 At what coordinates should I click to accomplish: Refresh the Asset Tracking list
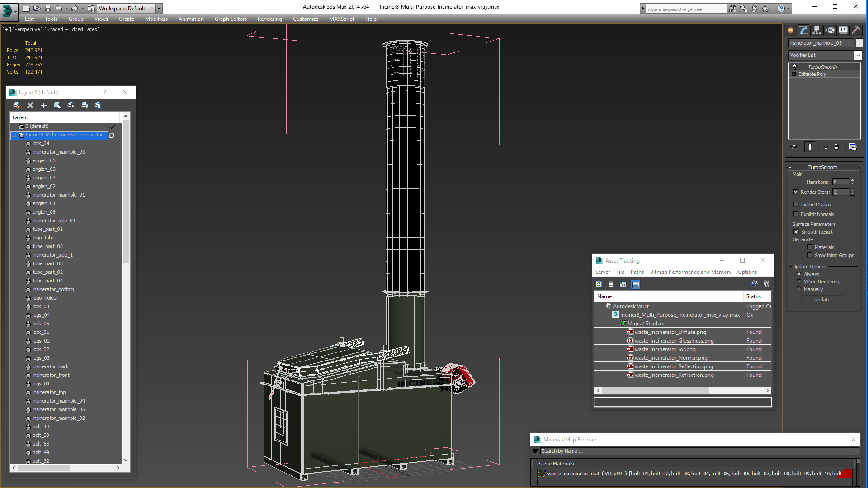(x=599, y=284)
